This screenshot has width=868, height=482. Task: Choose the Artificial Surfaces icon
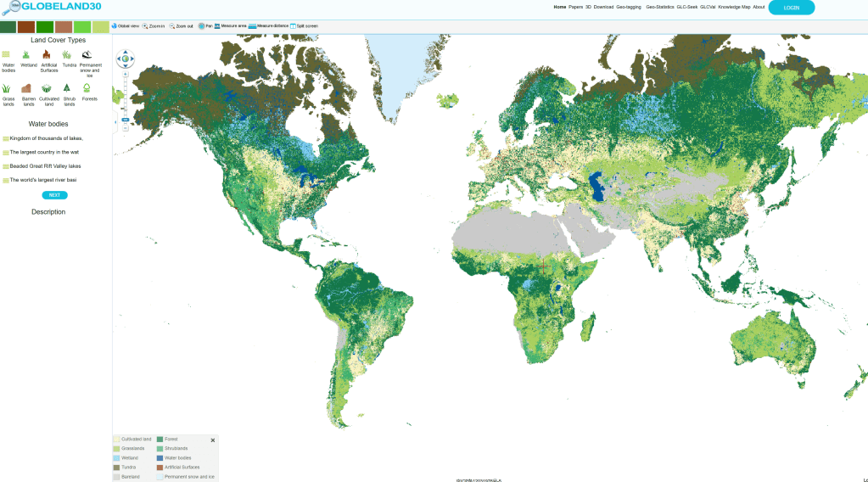[x=48, y=54]
